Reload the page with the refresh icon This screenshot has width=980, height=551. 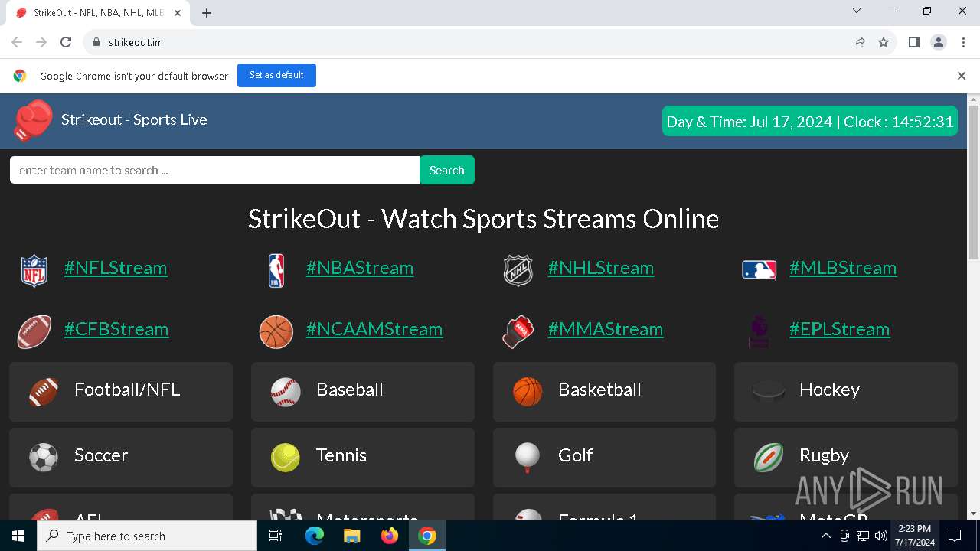coord(66,42)
